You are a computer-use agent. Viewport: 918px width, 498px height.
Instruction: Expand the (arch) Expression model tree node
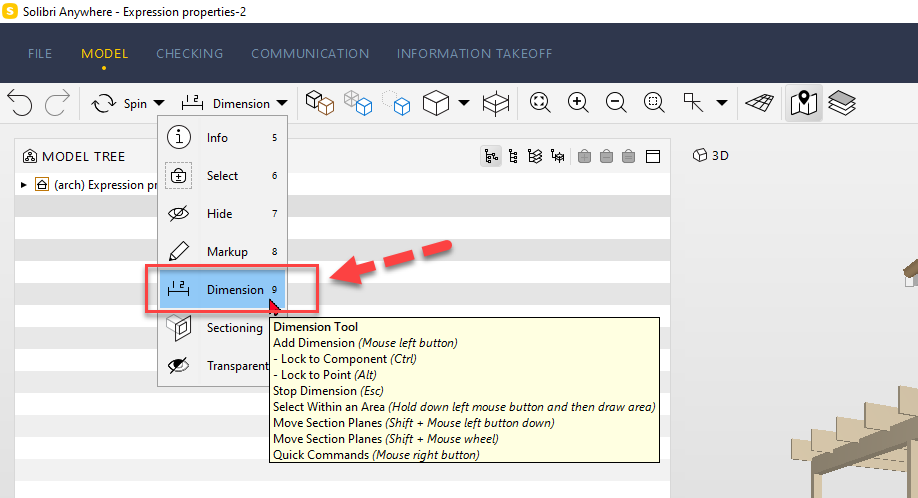[23, 185]
